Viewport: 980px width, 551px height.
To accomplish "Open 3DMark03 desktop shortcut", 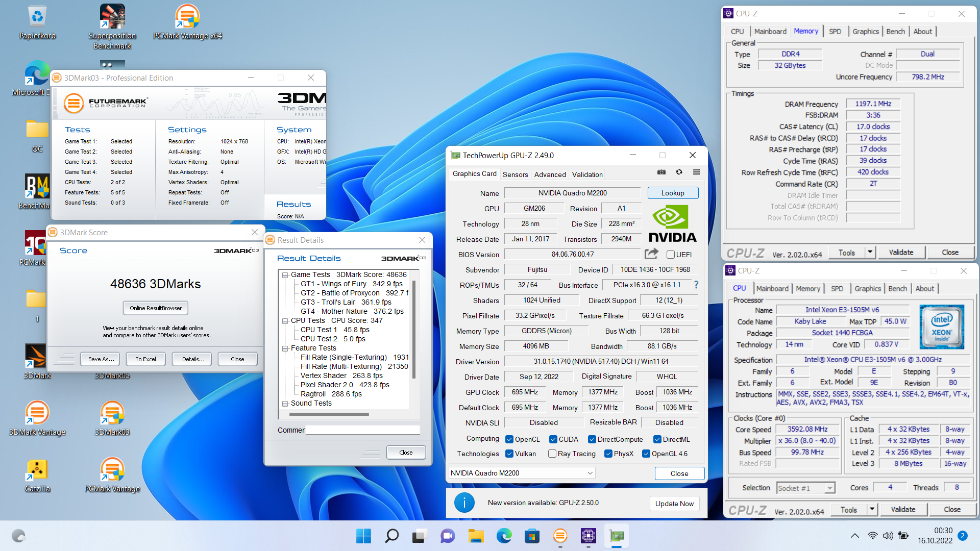I will pos(112,418).
